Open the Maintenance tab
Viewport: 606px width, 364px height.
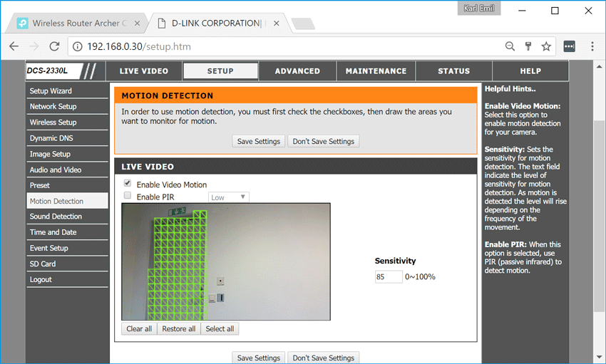(376, 71)
